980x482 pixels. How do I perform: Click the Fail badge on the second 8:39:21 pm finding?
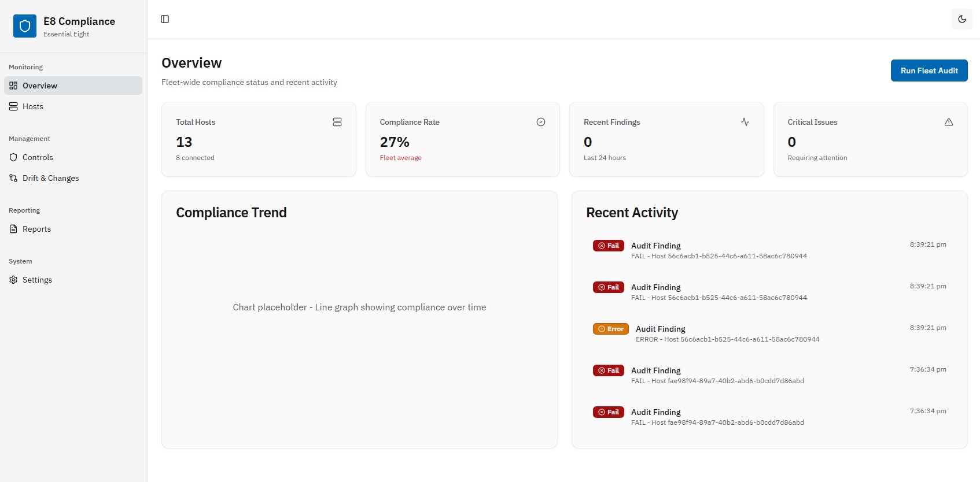coord(609,287)
